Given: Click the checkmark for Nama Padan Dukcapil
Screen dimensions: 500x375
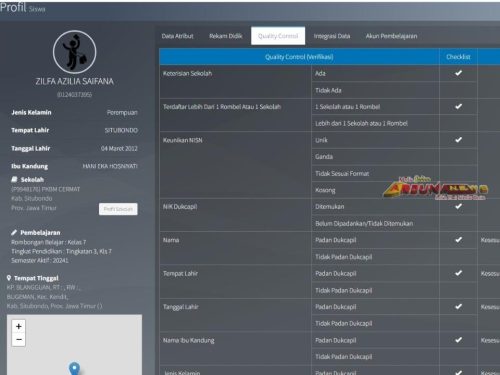Looking at the screenshot, I should pyautogui.click(x=458, y=240).
